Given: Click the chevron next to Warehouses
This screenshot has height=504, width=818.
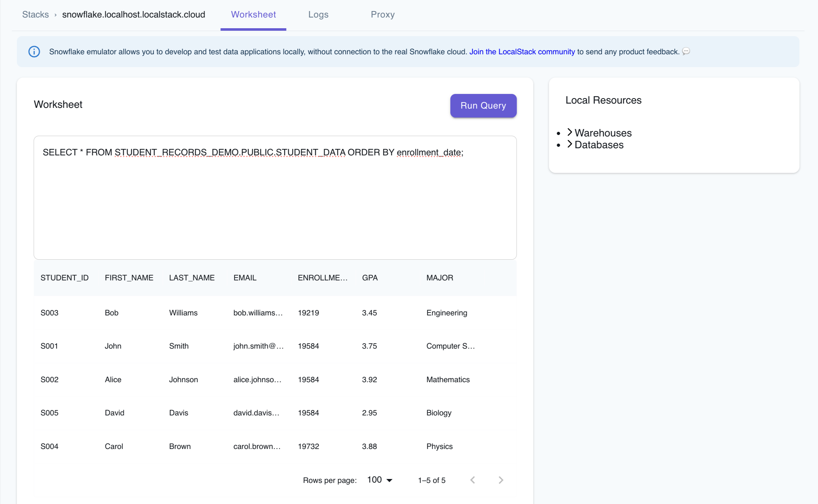Looking at the screenshot, I should [569, 132].
